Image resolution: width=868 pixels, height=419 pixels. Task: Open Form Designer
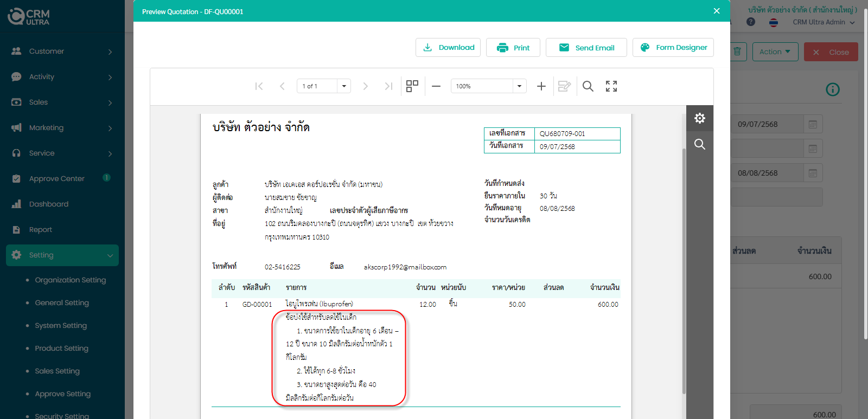point(673,48)
